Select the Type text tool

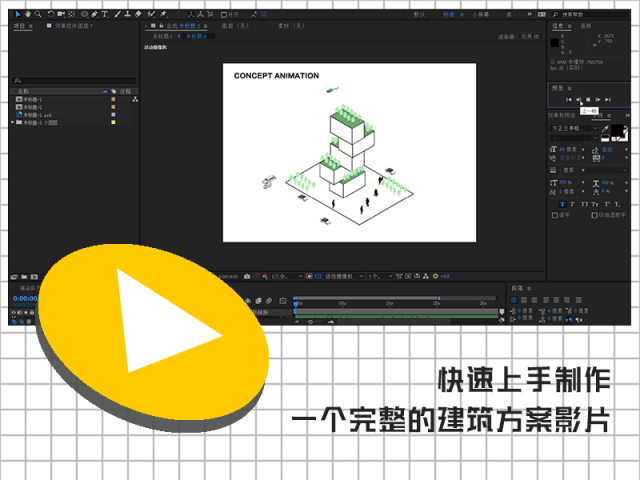(105, 14)
